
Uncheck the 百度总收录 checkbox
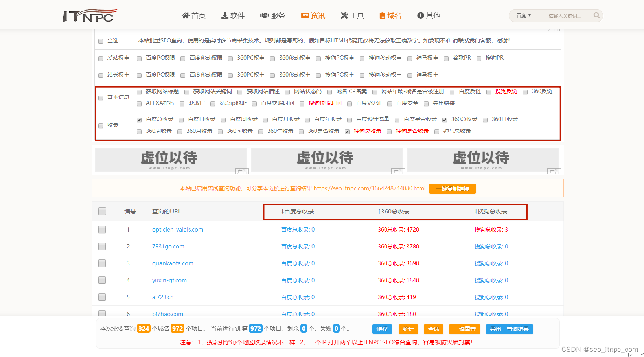139,120
